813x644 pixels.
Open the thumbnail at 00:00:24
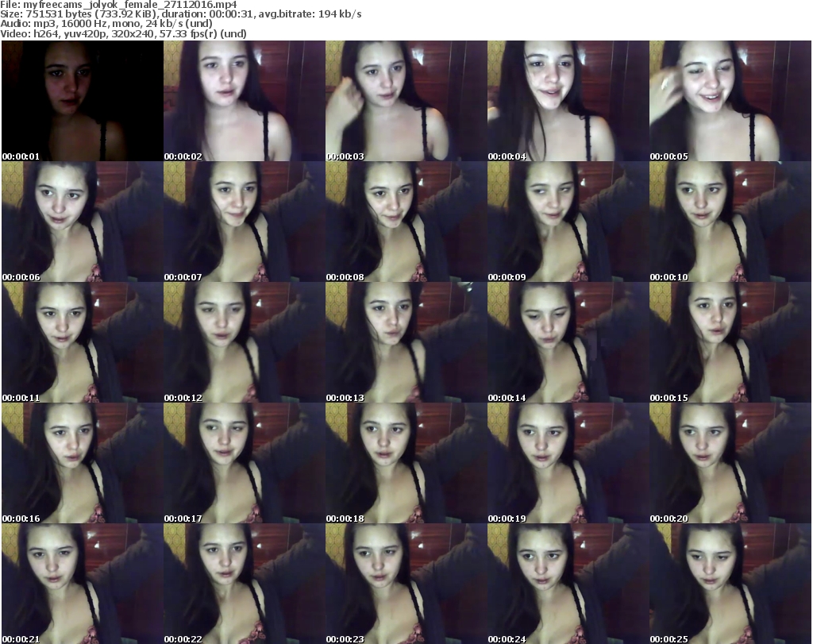(568, 584)
